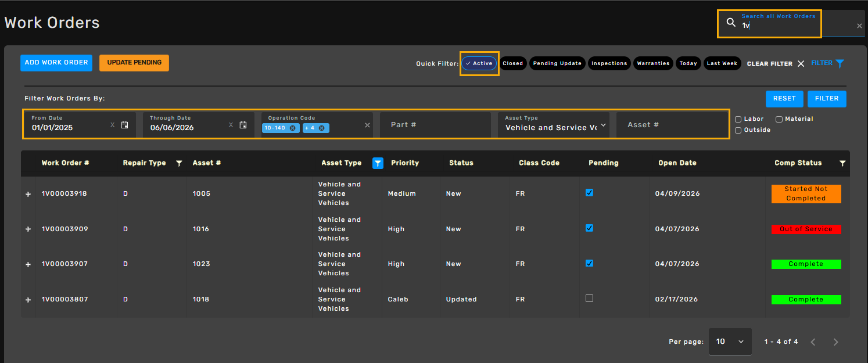Viewport: 868px width, 363px height.
Task: Click the RESET button
Action: click(x=784, y=99)
